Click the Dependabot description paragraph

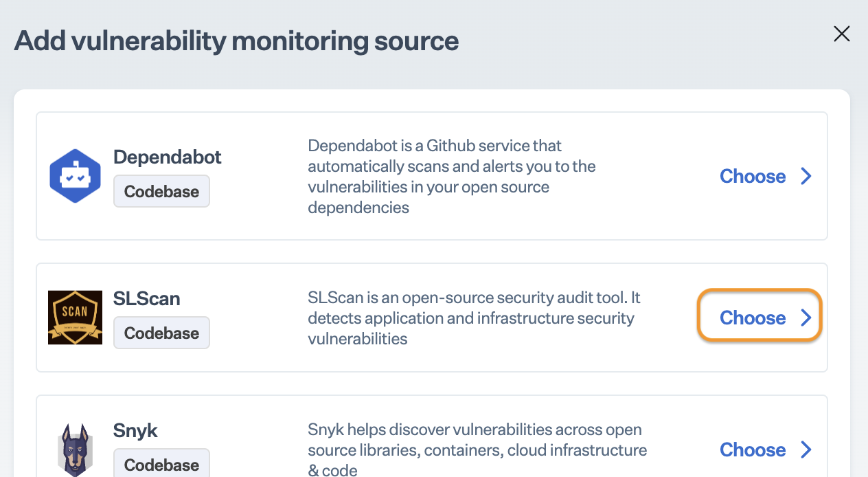coord(452,176)
